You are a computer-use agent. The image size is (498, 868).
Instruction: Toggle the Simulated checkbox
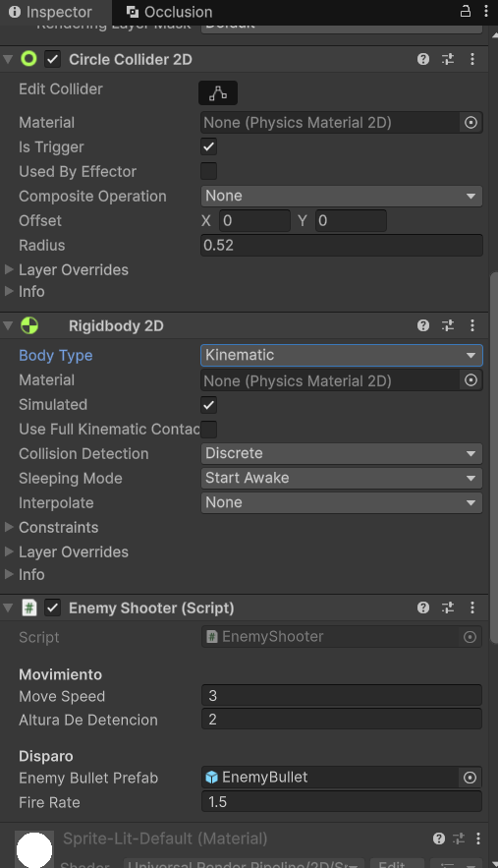[208, 405]
